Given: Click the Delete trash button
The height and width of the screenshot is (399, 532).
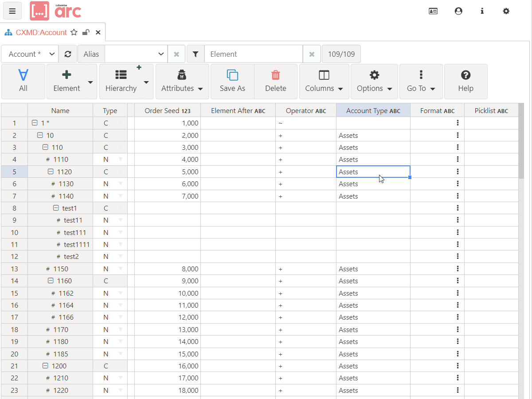Looking at the screenshot, I should click(275, 81).
